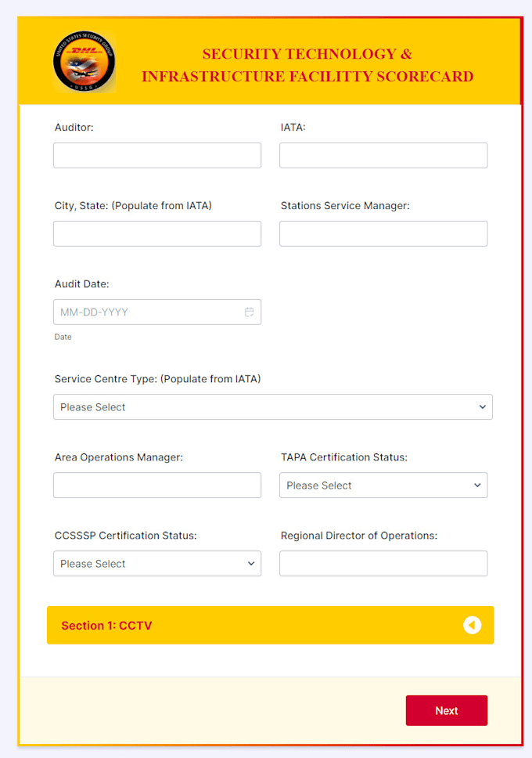Viewport: 532px width, 758px height.
Task: Click the Next button
Action: (x=446, y=710)
